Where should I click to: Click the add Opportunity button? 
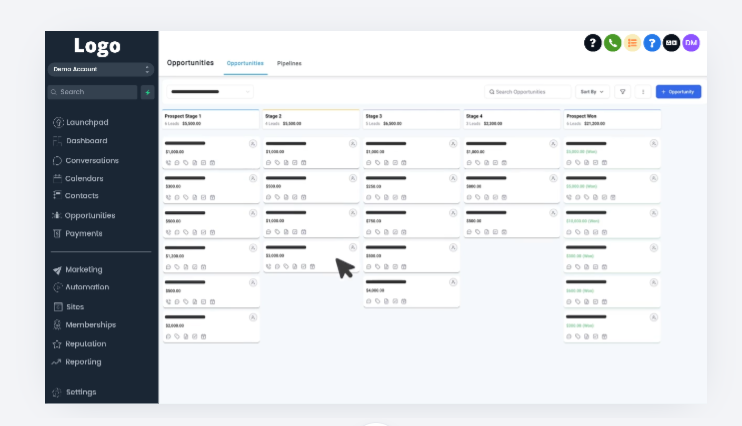pyautogui.click(x=678, y=92)
